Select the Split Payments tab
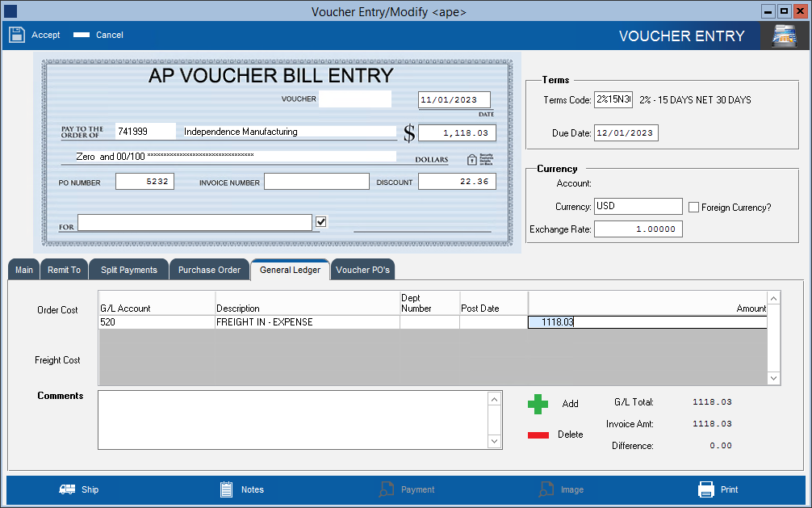The height and width of the screenshot is (508, 812). pyautogui.click(x=128, y=269)
